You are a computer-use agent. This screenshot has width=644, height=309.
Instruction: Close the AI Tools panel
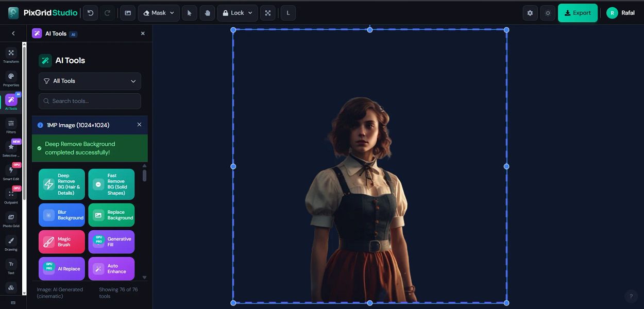[x=143, y=33]
